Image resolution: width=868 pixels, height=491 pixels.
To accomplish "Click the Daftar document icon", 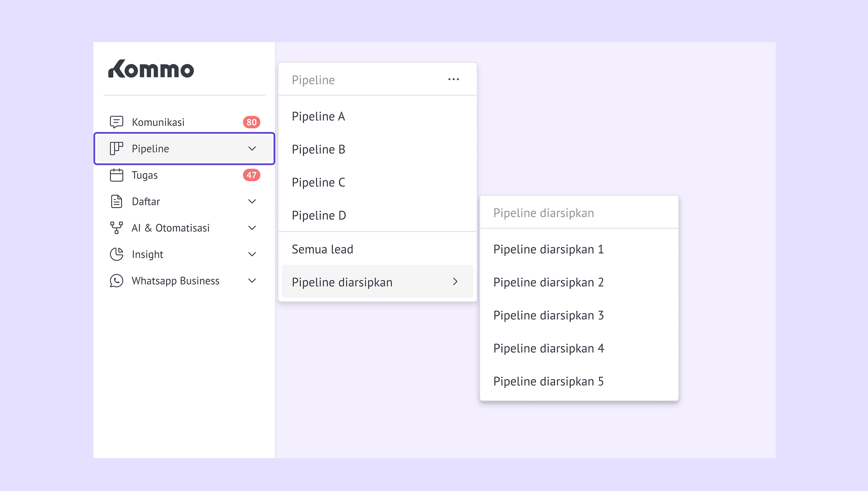I will pyautogui.click(x=116, y=201).
